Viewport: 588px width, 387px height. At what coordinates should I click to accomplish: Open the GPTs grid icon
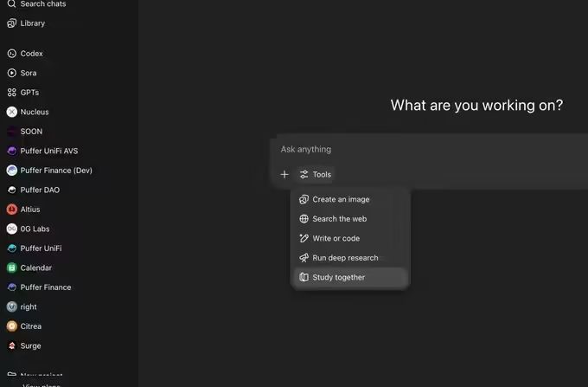pos(11,93)
